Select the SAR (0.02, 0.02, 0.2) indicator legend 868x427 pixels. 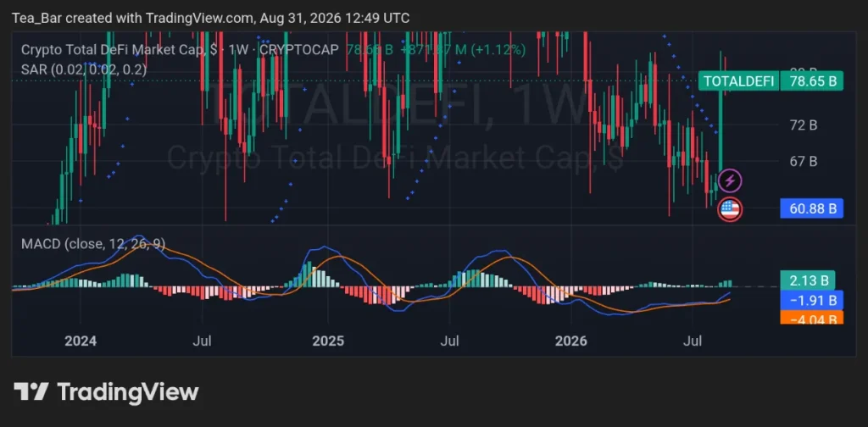(x=84, y=69)
